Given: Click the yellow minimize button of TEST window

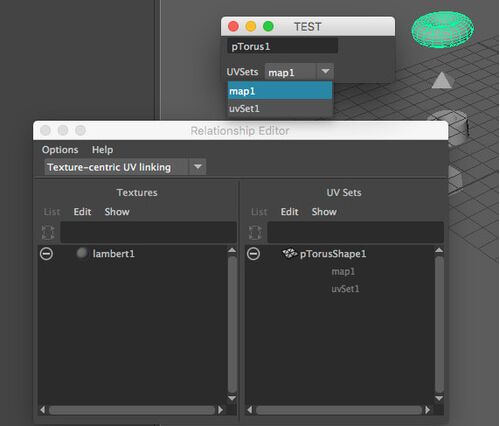Looking at the screenshot, I should 251,26.
